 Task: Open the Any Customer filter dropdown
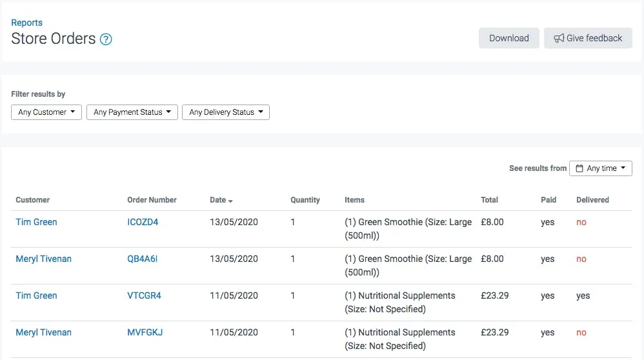tap(46, 112)
